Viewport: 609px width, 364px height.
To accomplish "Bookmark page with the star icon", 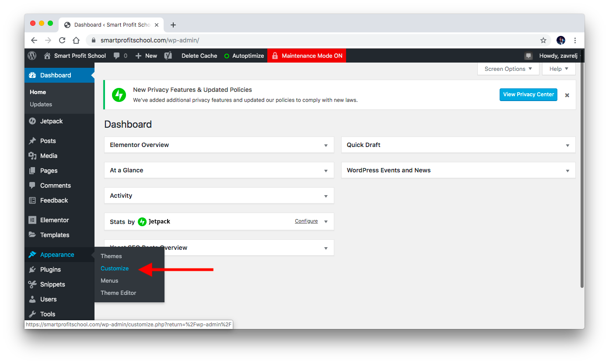I will (x=543, y=40).
